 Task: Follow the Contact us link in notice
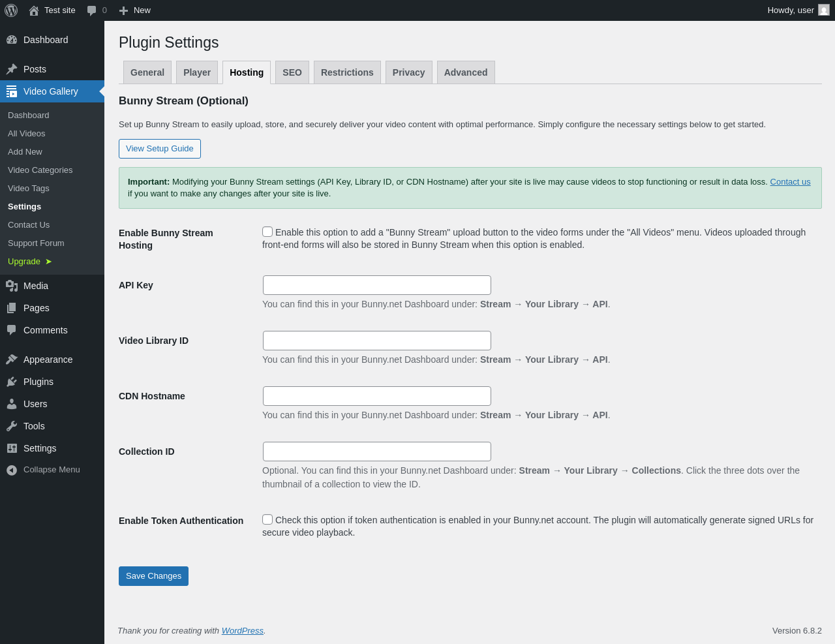[790, 182]
